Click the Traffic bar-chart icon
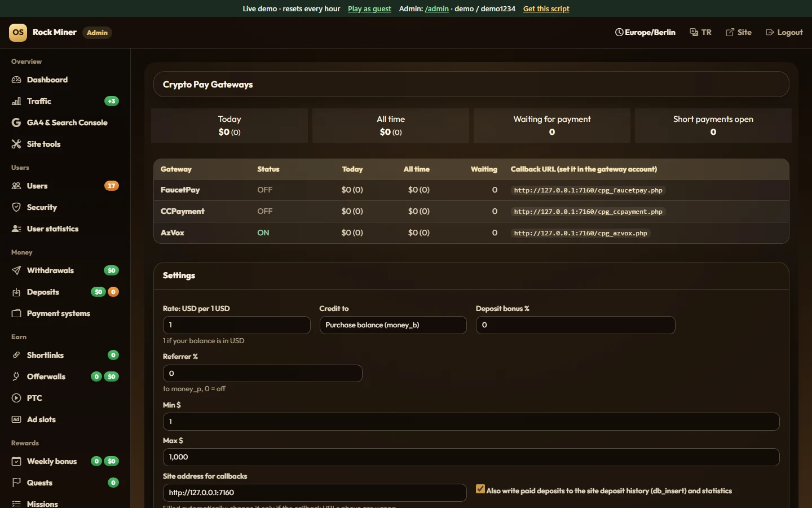The width and height of the screenshot is (812, 508). [x=16, y=101]
